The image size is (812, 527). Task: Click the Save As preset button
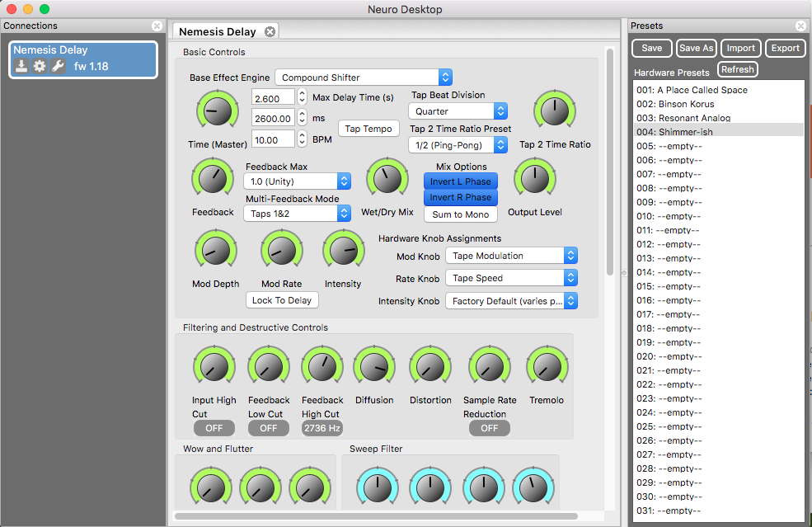(x=697, y=48)
